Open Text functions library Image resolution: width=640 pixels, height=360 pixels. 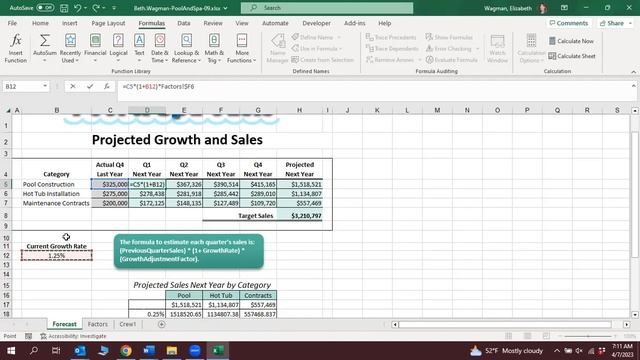click(x=139, y=48)
